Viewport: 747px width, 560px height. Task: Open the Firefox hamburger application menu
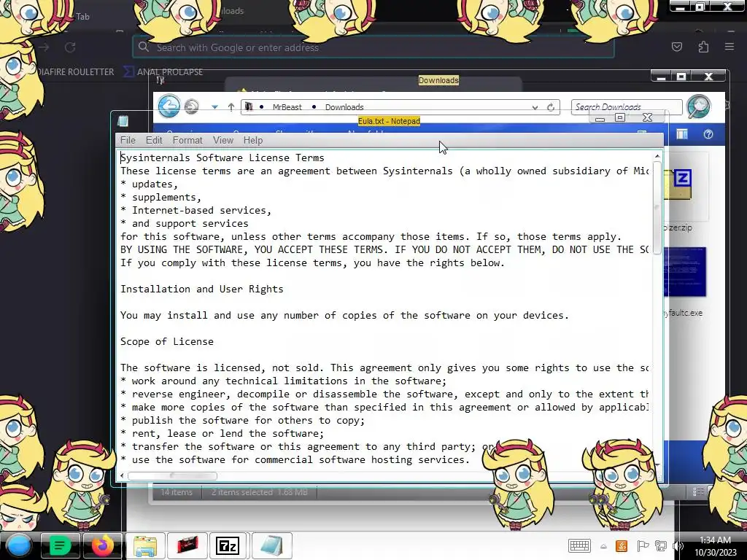[x=729, y=47]
